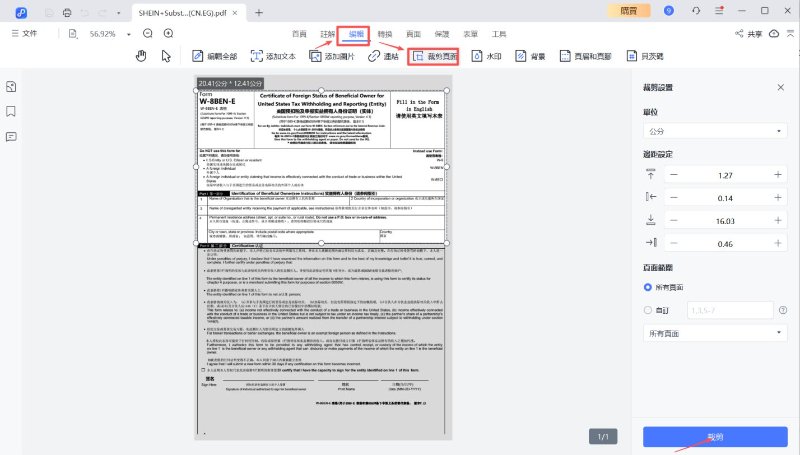
Task: Open the unit (公分) dropdown
Action: pos(715,131)
